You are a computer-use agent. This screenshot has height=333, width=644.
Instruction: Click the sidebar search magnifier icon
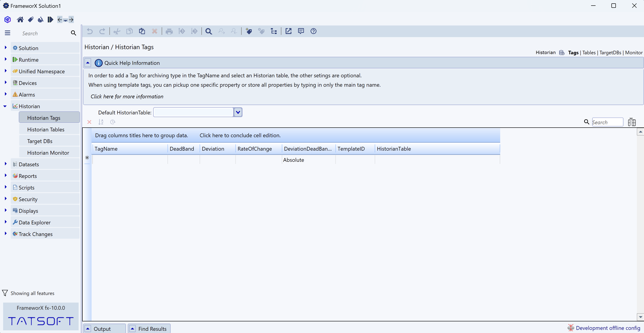73,33
